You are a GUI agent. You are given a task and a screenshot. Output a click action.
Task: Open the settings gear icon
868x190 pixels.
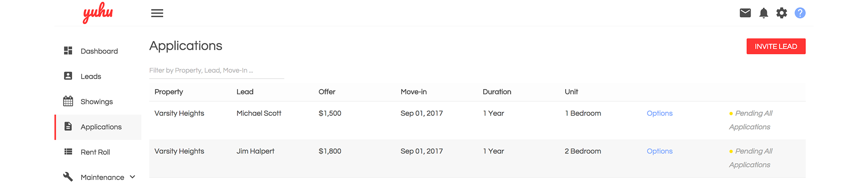(782, 13)
